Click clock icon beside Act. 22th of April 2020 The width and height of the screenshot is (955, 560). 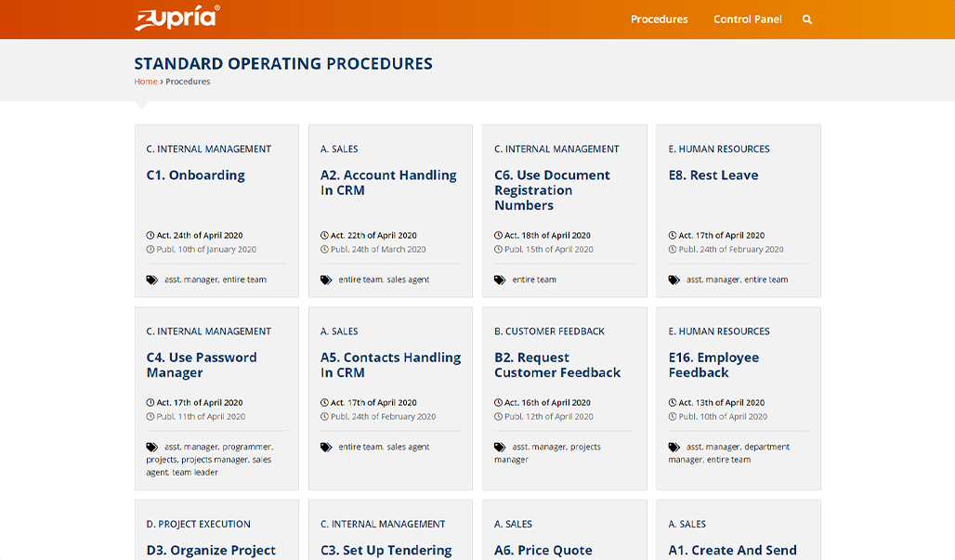(x=324, y=236)
